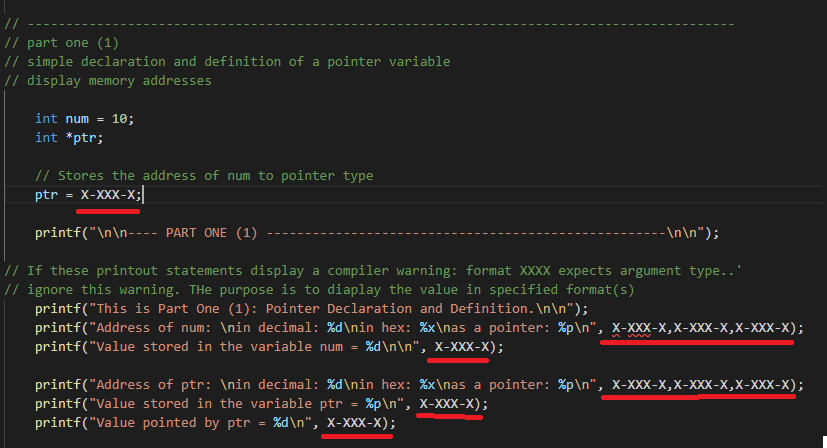Click the line "int num = 10;"

coord(84,119)
